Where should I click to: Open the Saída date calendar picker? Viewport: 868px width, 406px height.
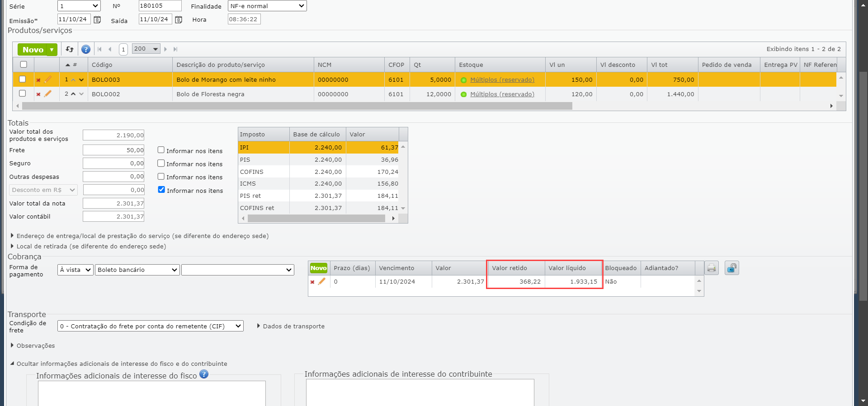click(179, 20)
